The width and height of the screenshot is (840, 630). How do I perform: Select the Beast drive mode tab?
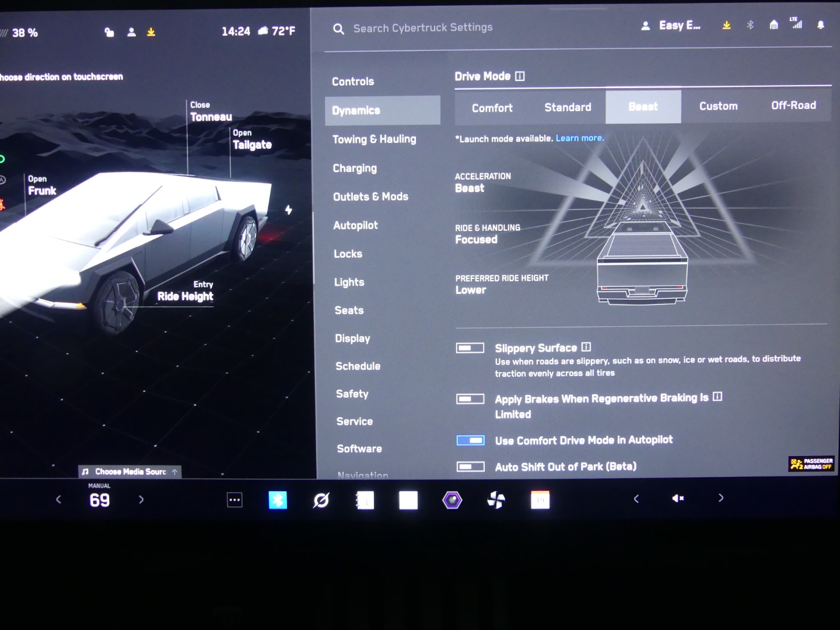coord(643,107)
